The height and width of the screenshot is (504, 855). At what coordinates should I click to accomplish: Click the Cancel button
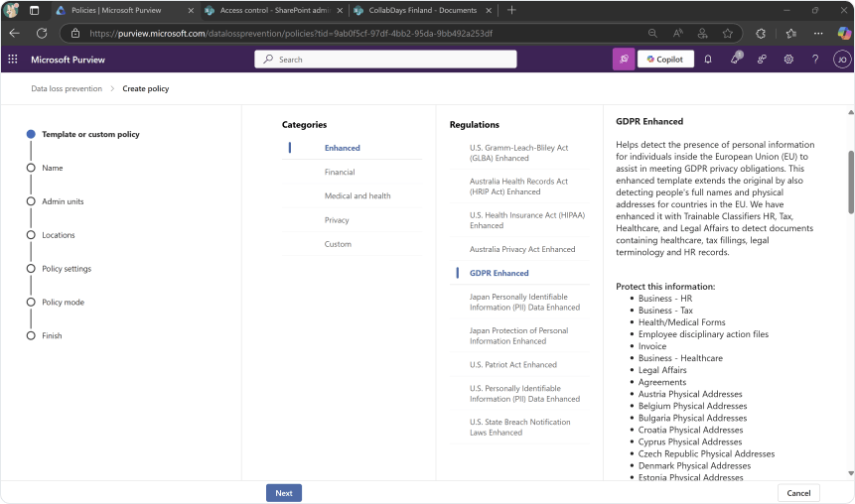798,493
